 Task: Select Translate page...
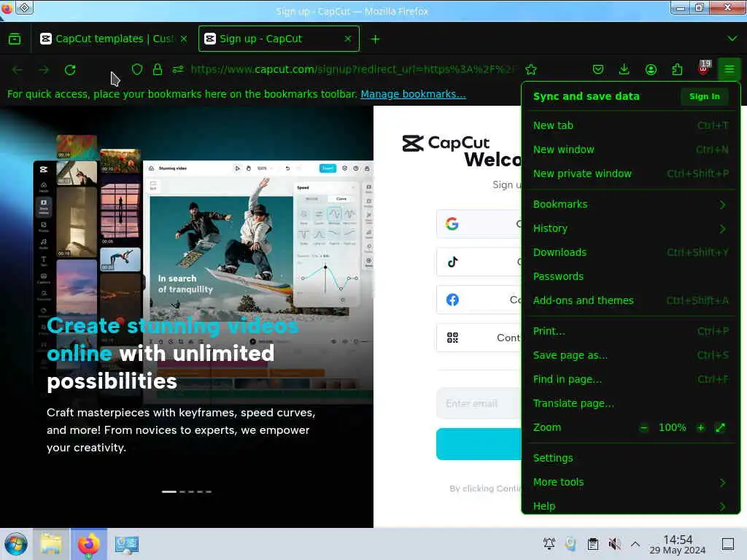[631, 403]
